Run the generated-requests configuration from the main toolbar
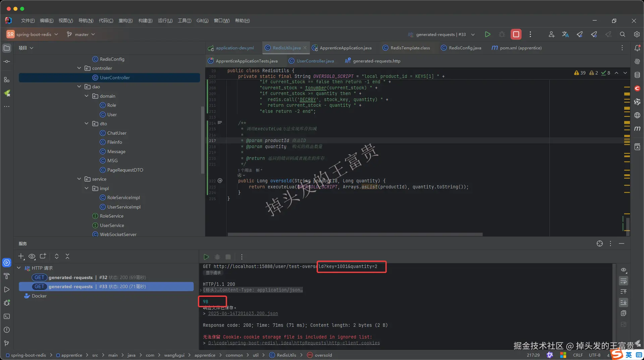The image size is (644, 360). coord(488,34)
